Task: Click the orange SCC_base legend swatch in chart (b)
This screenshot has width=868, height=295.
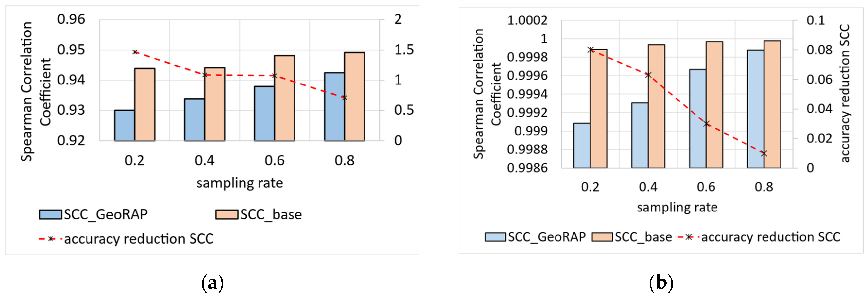Action: pos(602,237)
